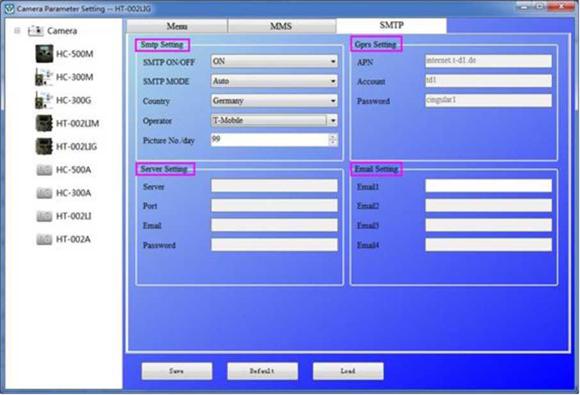Click the SMTP MODE label
580x395 pixels.
tap(166, 82)
